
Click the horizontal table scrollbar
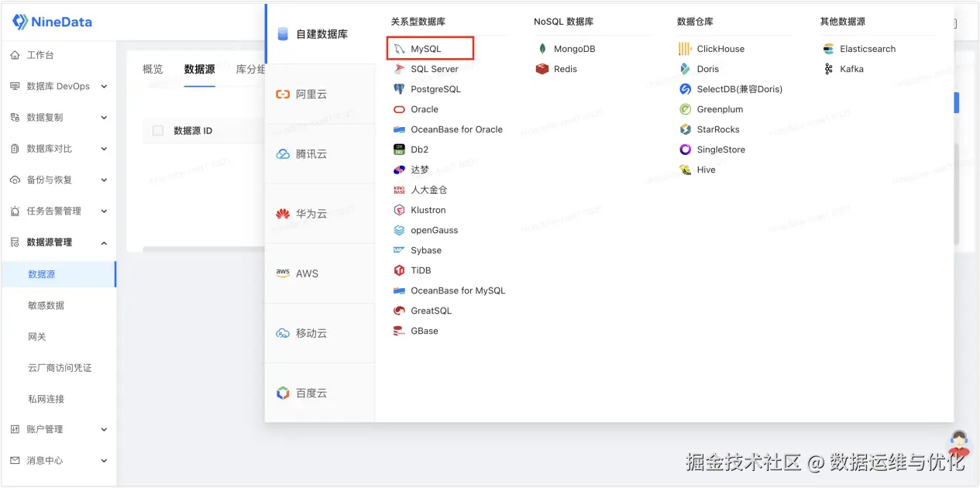click(x=205, y=249)
